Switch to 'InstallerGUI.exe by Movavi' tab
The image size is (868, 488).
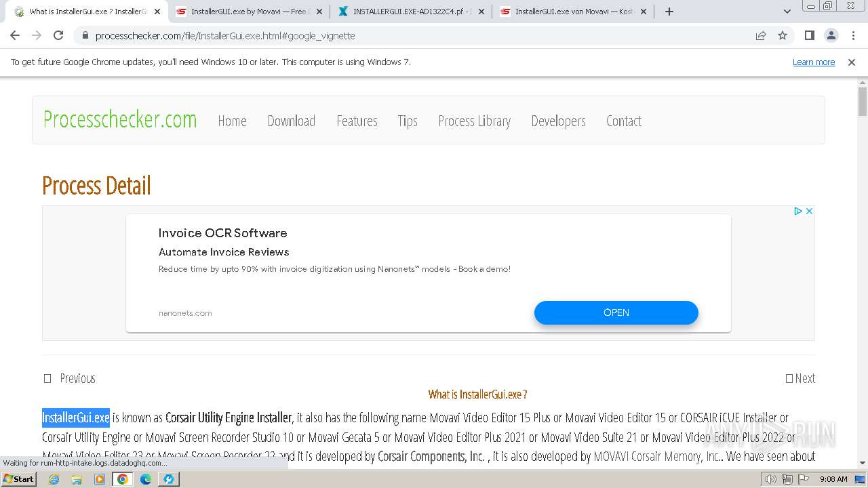pos(249,12)
